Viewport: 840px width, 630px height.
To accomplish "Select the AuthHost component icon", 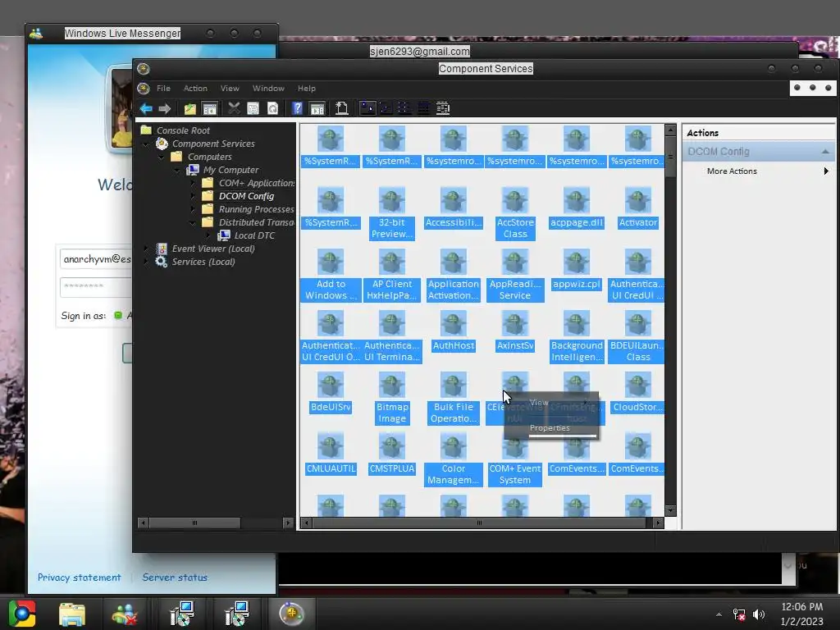I will (453, 331).
